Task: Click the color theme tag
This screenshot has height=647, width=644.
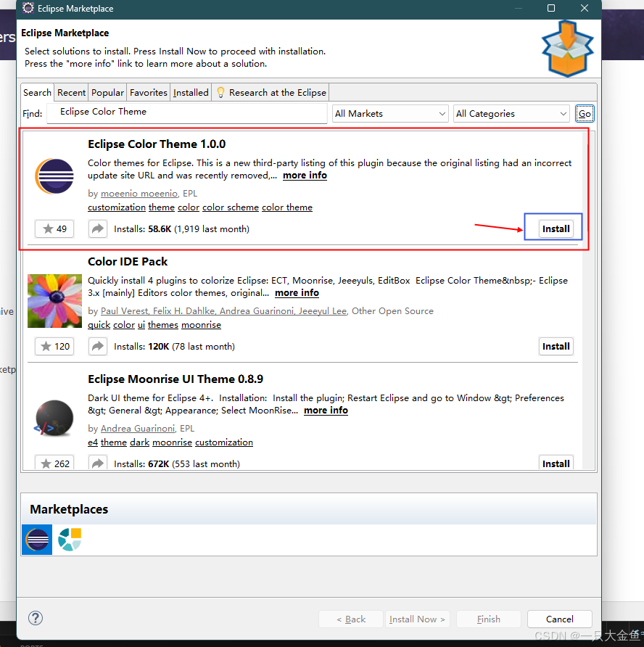Action: [x=287, y=207]
